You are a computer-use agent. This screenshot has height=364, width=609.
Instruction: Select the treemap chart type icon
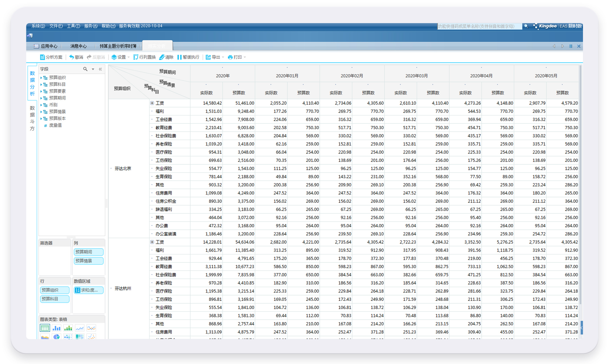pos(80,337)
